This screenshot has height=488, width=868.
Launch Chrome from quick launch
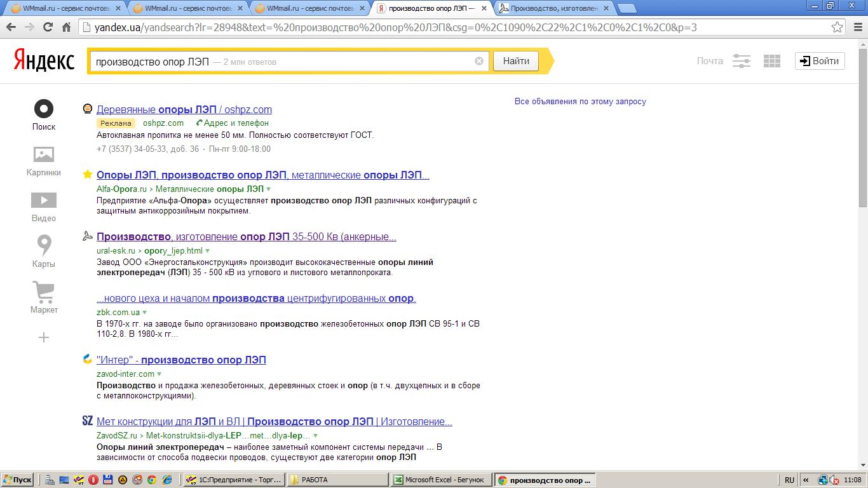[x=152, y=480]
